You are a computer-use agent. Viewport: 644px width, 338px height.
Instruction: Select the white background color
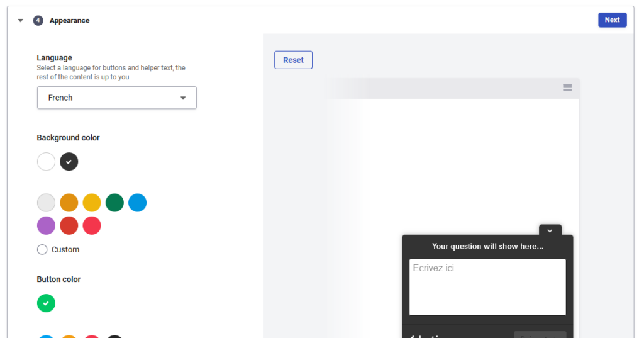pos(46,162)
